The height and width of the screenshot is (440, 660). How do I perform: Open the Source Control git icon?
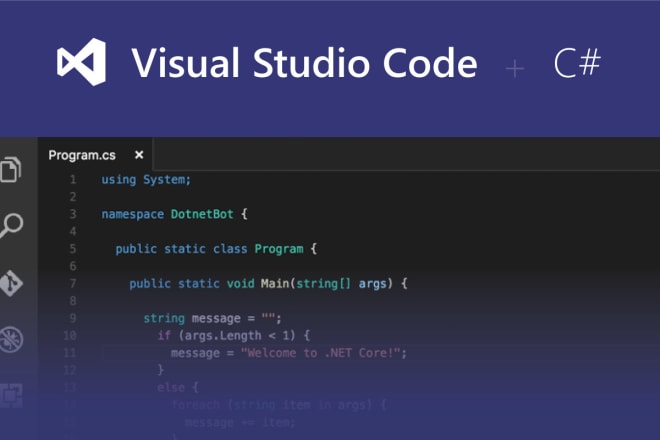point(11,283)
